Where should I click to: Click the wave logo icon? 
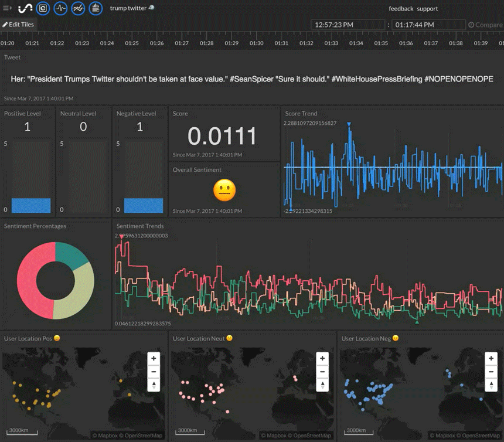point(25,8)
